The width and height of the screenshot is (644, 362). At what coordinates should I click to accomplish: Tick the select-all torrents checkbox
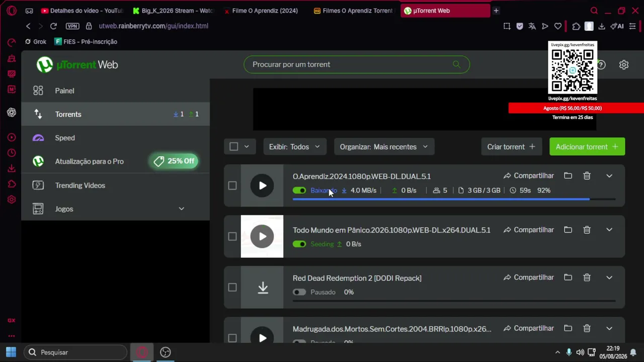pyautogui.click(x=233, y=146)
